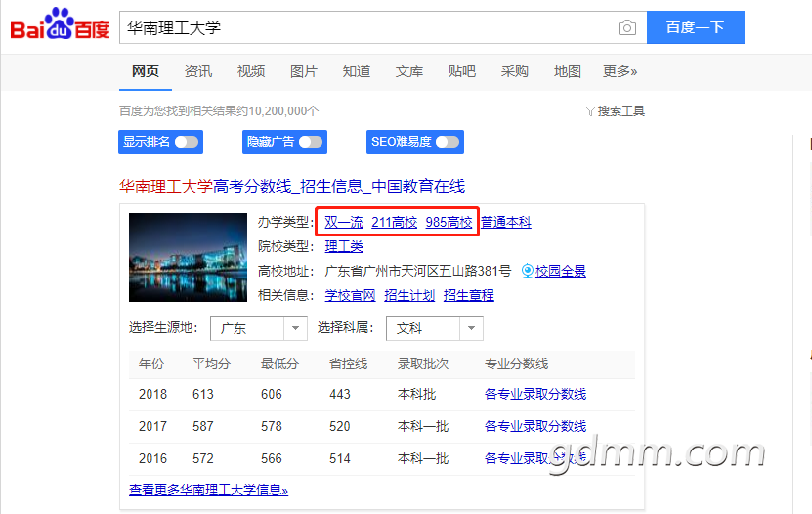Open 各专业录取分数线 for 2018
The image size is (812, 514).
(535, 394)
